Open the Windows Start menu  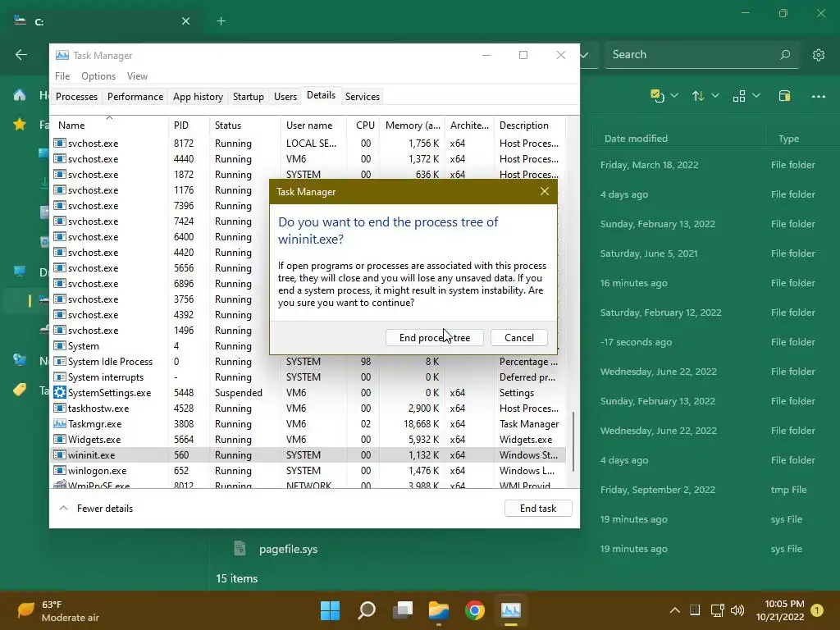coord(330,610)
